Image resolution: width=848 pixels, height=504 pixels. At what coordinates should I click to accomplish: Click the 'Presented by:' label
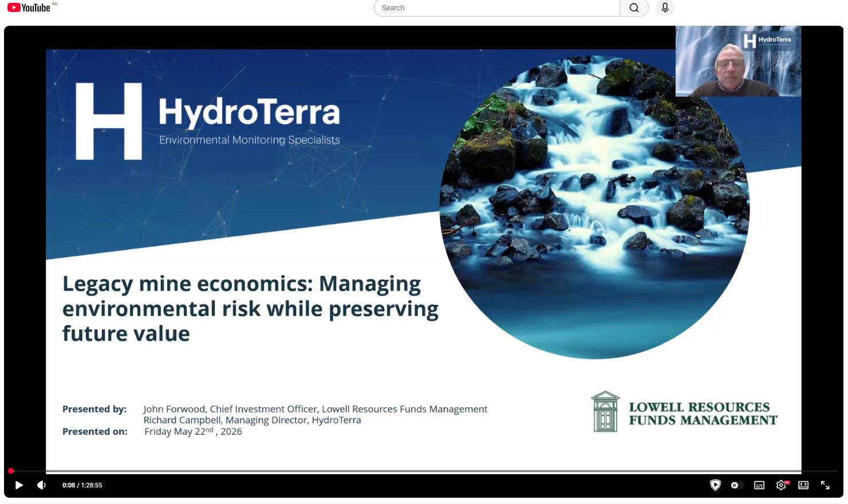(x=94, y=409)
